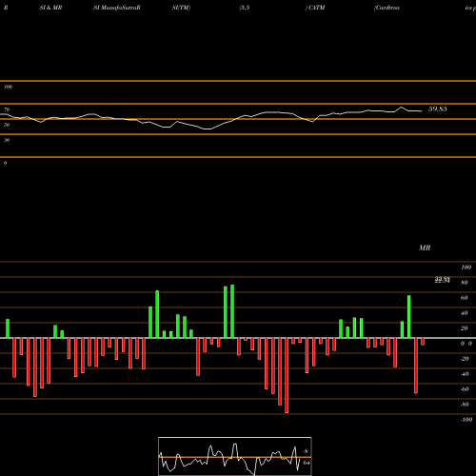This screenshot has height=476, width=476.
Task: Click the MR axis label 20
Action: coord(465,328)
